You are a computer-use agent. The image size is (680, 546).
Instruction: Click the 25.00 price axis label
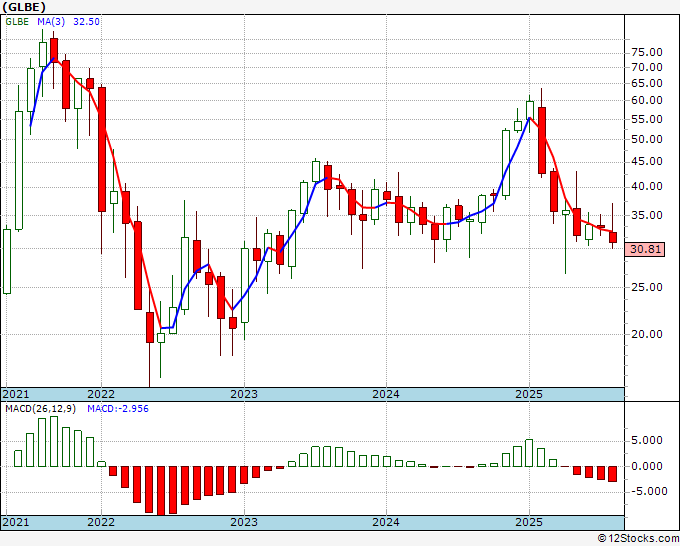tap(647, 287)
